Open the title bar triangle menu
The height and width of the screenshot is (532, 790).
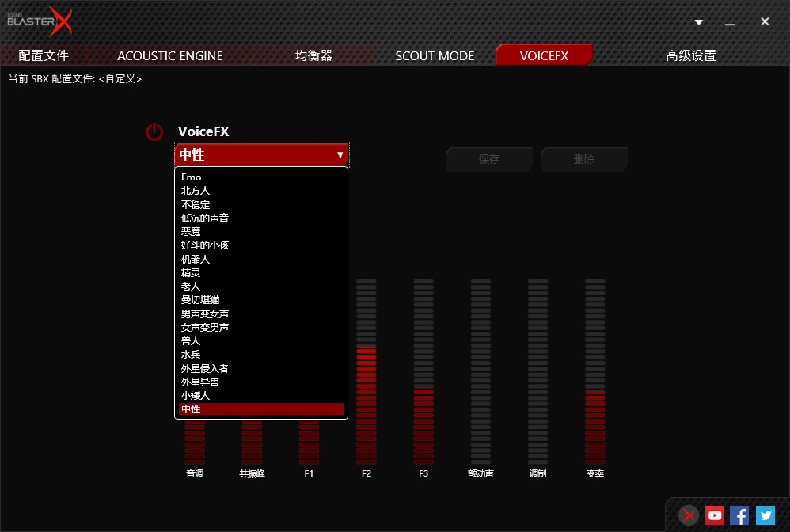pyautogui.click(x=699, y=22)
